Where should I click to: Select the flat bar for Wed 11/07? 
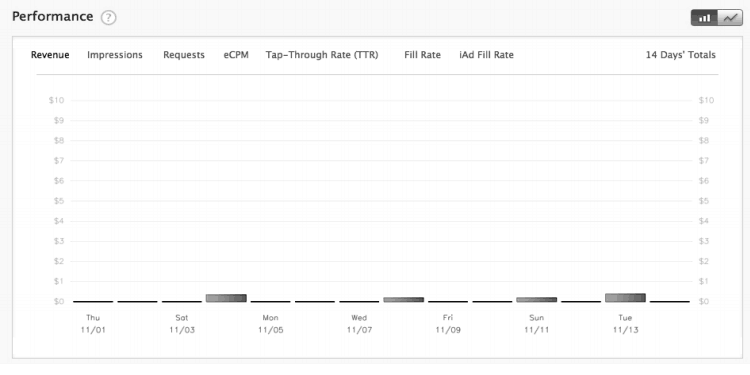point(359,301)
